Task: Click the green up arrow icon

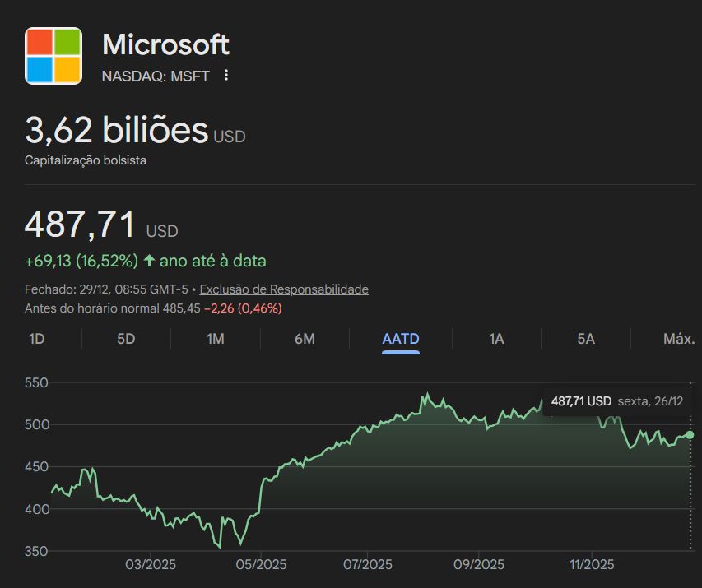Action: coord(149,261)
